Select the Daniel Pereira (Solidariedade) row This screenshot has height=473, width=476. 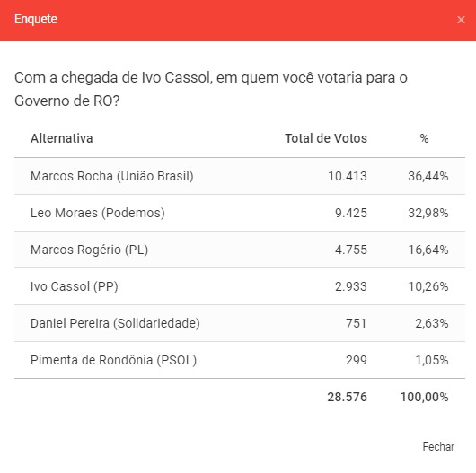[240, 323]
